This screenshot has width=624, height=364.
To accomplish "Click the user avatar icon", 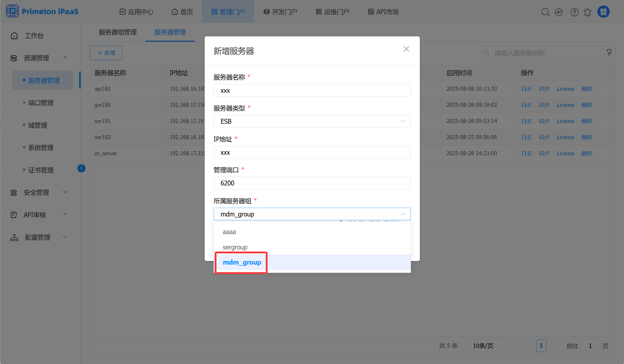I will click(603, 12).
